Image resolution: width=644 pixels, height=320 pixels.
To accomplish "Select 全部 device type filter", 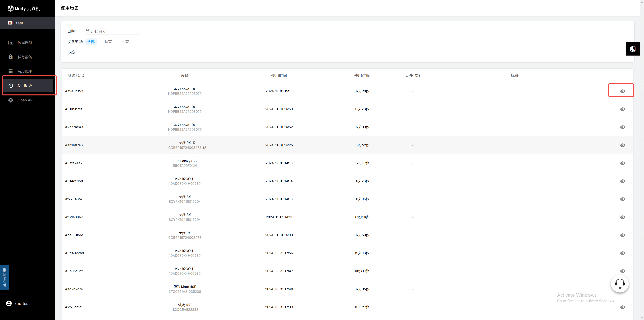I will tap(91, 42).
